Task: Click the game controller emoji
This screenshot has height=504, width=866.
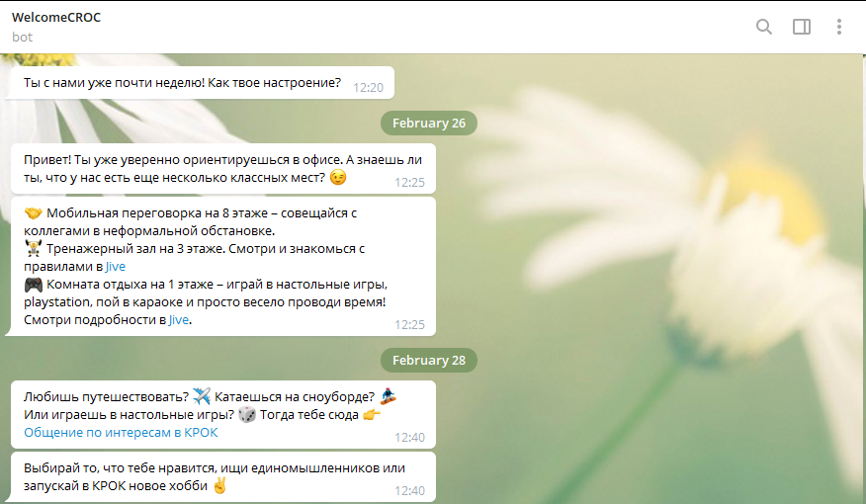Action: coord(34,285)
